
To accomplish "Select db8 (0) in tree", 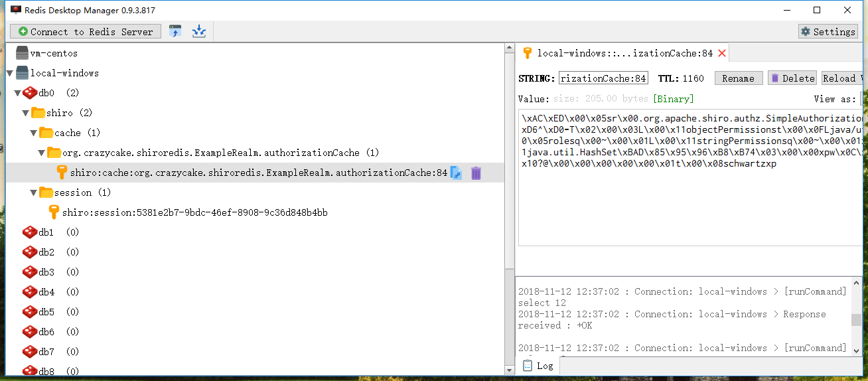I will click(59, 371).
